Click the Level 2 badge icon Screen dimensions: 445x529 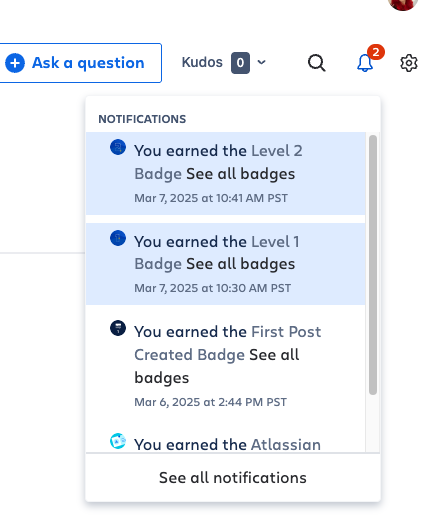click(118, 147)
